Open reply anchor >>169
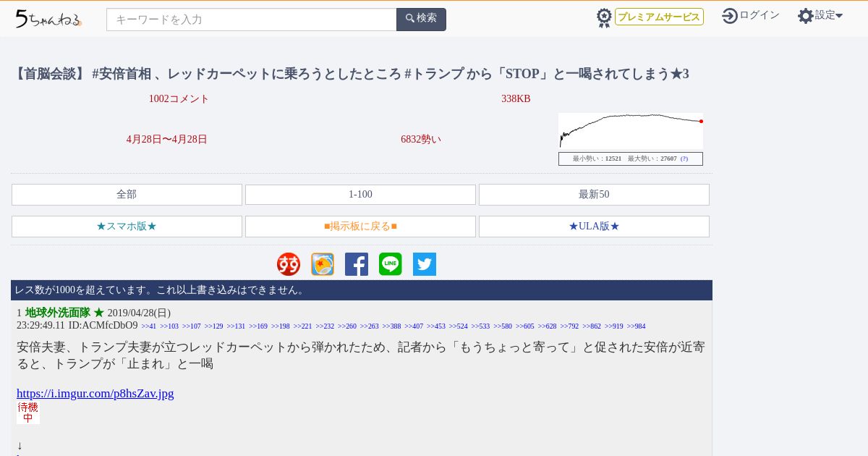The width and height of the screenshot is (868, 456). pos(258,326)
